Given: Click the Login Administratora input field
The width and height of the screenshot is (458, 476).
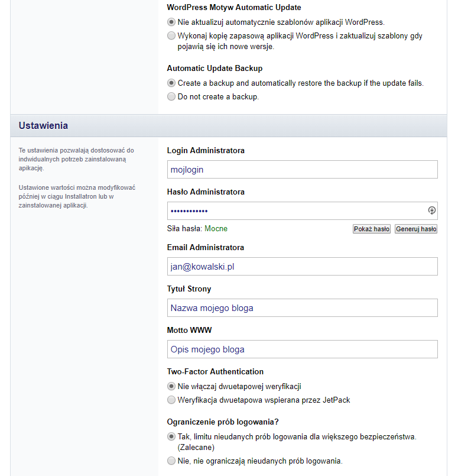Looking at the screenshot, I should [302, 169].
